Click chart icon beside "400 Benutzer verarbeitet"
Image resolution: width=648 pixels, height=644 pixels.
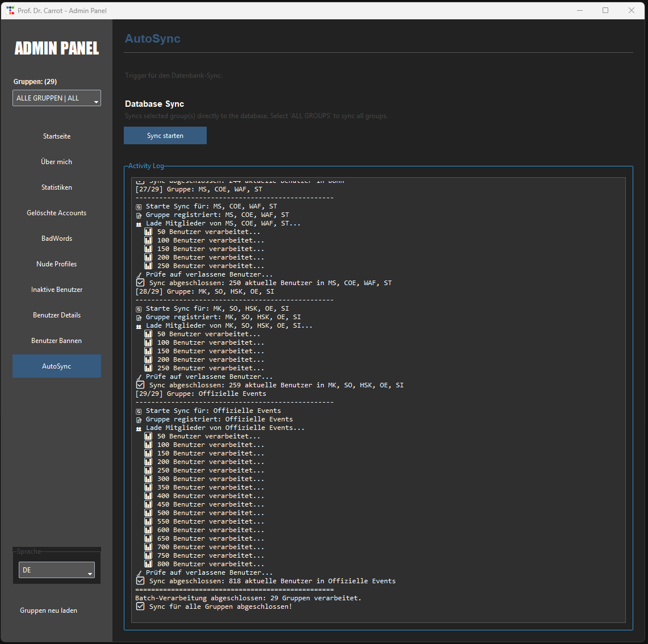click(148, 496)
